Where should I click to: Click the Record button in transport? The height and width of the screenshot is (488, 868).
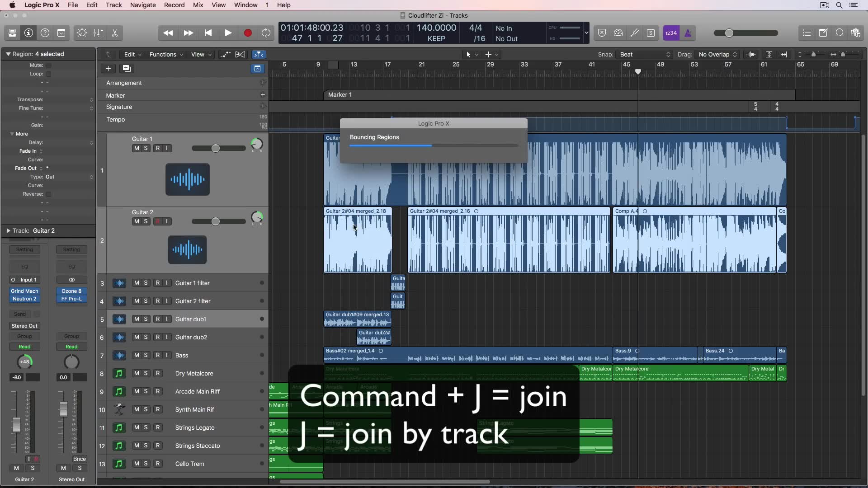[248, 33]
